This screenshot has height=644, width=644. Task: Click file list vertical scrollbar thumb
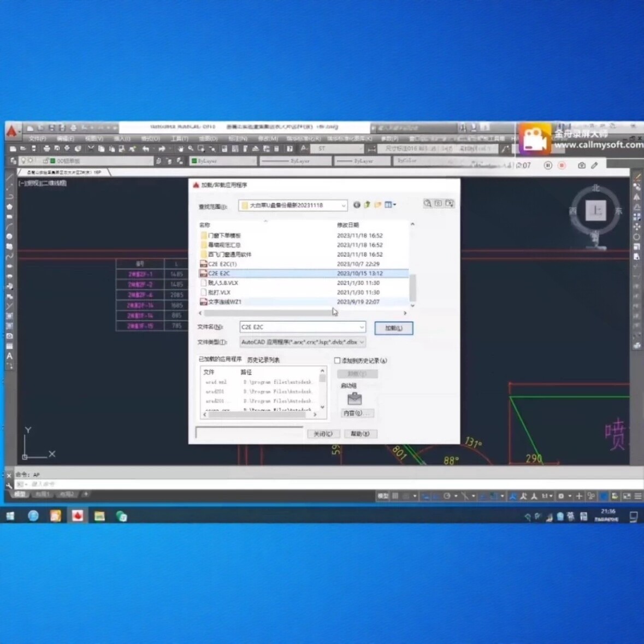pos(412,287)
